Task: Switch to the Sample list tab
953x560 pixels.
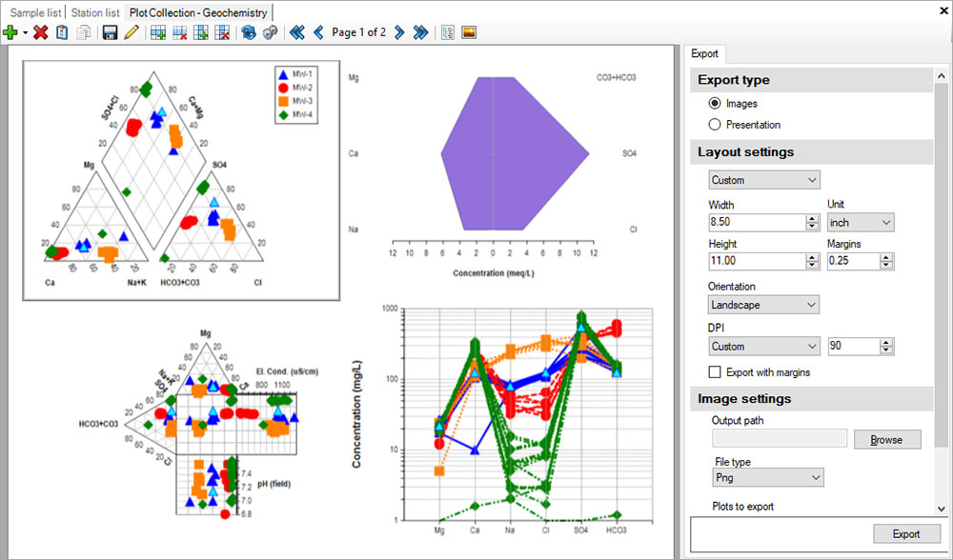Action: (x=35, y=12)
